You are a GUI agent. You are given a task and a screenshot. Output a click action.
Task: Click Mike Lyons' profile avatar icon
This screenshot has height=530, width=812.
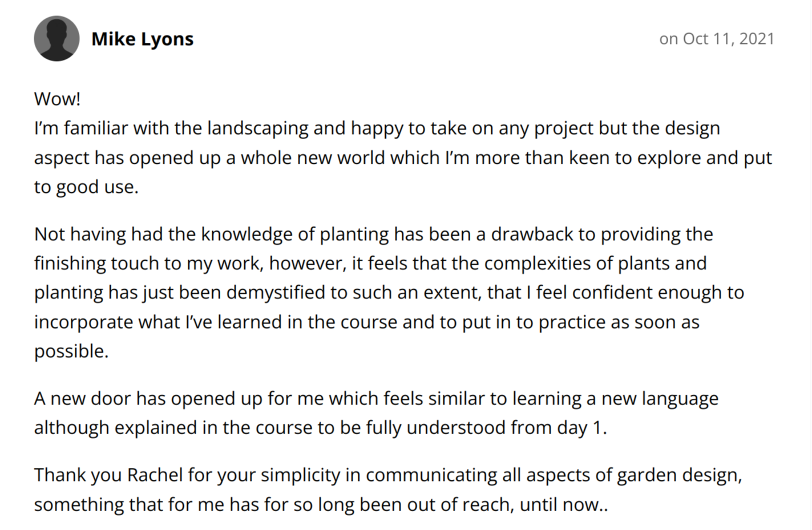point(56,39)
